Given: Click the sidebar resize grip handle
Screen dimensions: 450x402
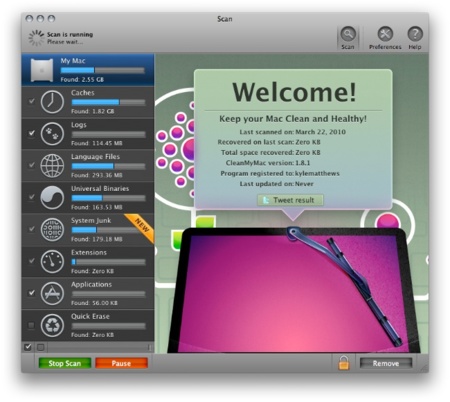Looking at the screenshot, I should pos(149,347).
